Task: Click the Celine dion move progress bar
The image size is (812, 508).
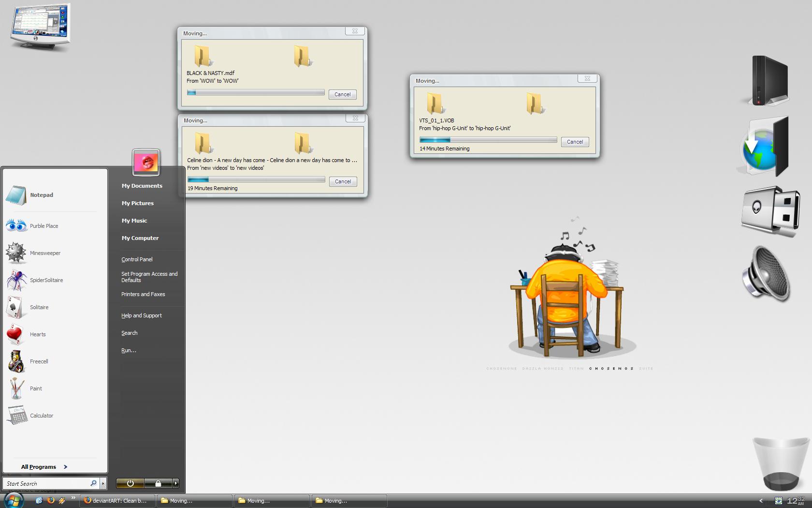Action: tap(256, 179)
